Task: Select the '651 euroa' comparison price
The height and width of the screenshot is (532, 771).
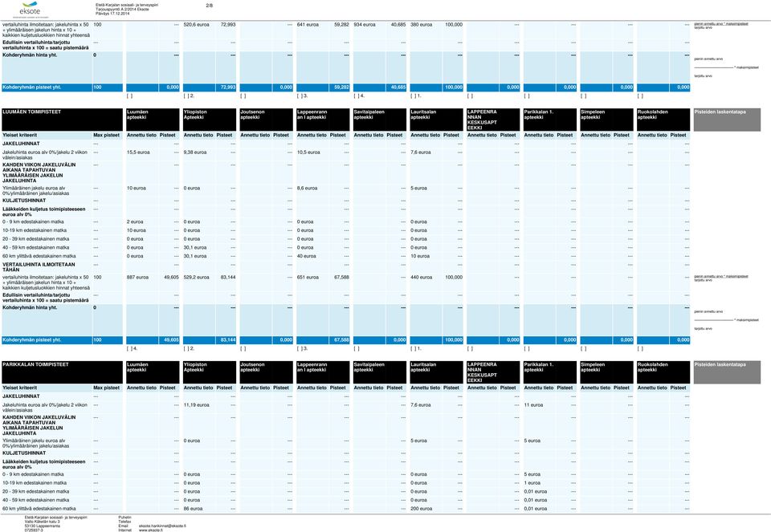Action: click(308, 277)
